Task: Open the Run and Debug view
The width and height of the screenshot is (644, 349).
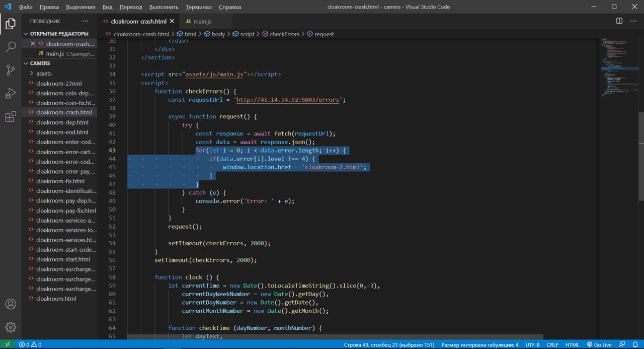Action: coord(11,93)
